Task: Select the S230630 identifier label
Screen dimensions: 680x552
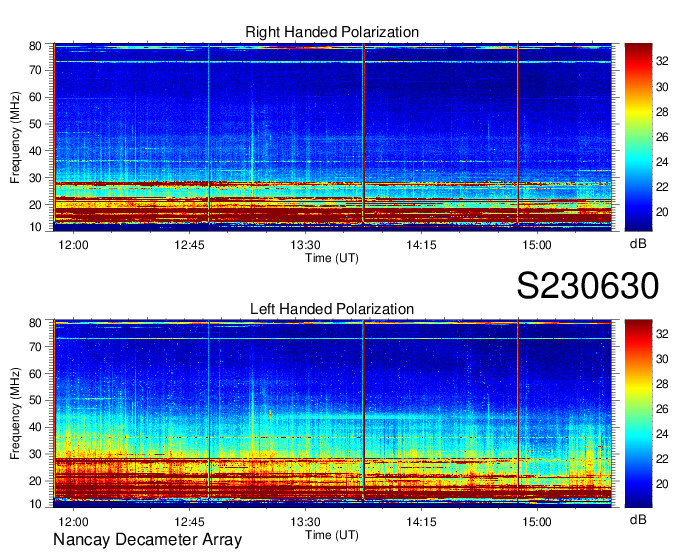Action: tap(588, 286)
